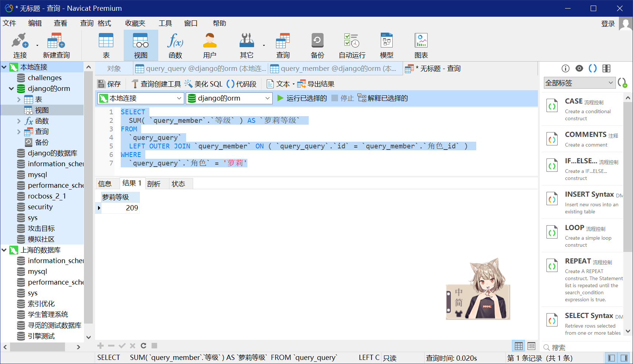The image size is (633, 364).
Task: Click the 用户 (Users) toolbar icon
Action: [x=210, y=45]
